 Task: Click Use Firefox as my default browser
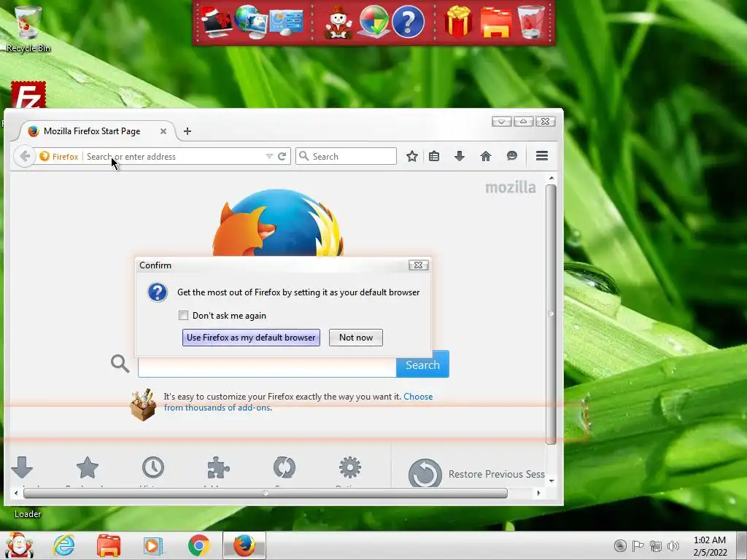point(251,338)
